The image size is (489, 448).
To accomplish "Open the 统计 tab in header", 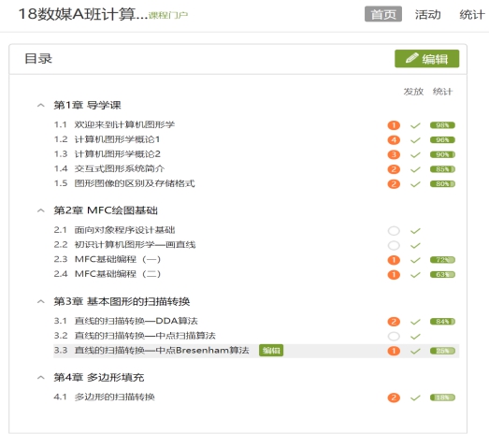I will pyautogui.click(x=472, y=14).
